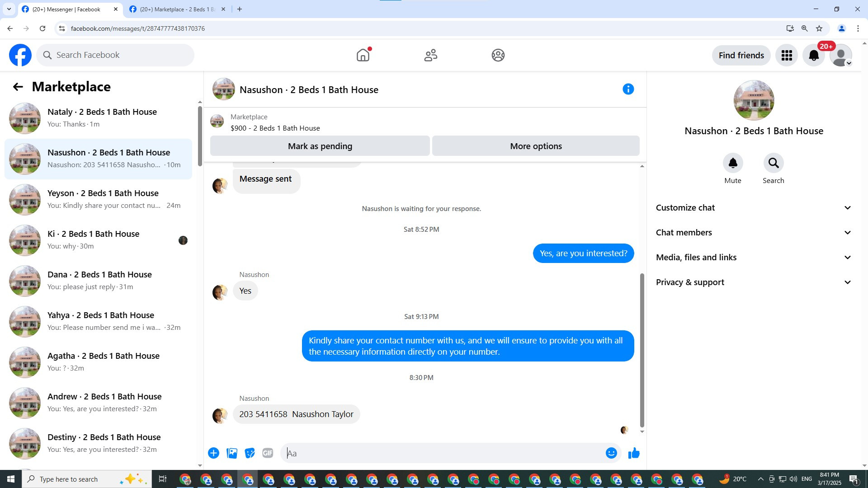Open the Facebook menu grid icon

787,55
